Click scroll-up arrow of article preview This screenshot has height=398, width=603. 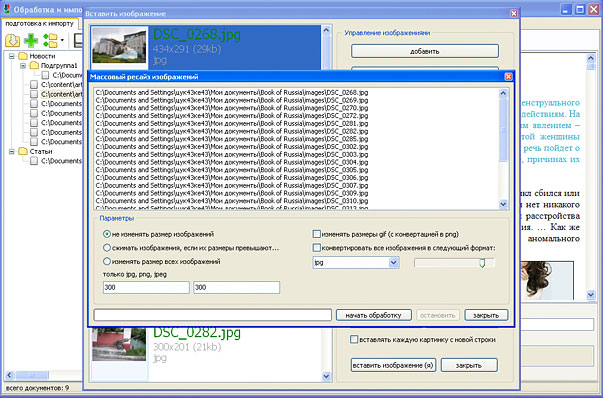tap(591, 58)
